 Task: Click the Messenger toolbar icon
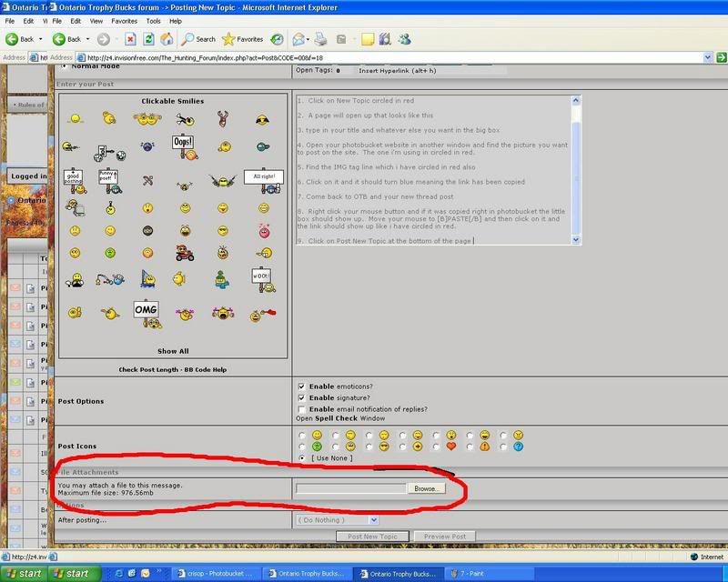[x=404, y=39]
